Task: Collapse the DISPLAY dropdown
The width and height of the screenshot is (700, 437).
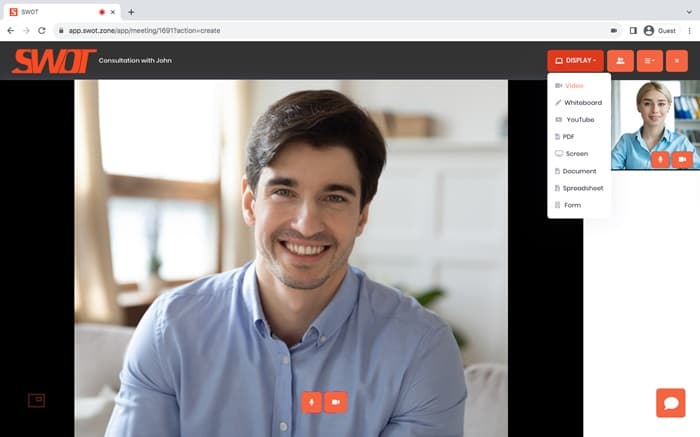Action: (575, 61)
